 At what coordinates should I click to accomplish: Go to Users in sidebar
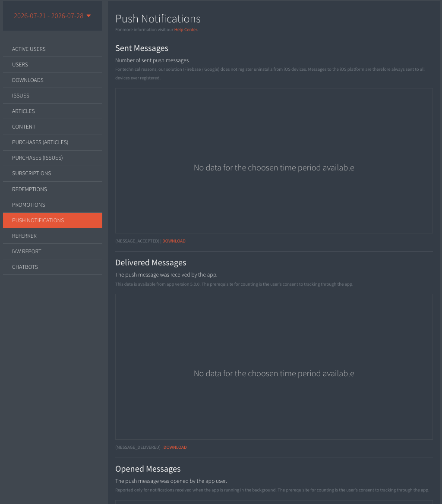pos(53,65)
